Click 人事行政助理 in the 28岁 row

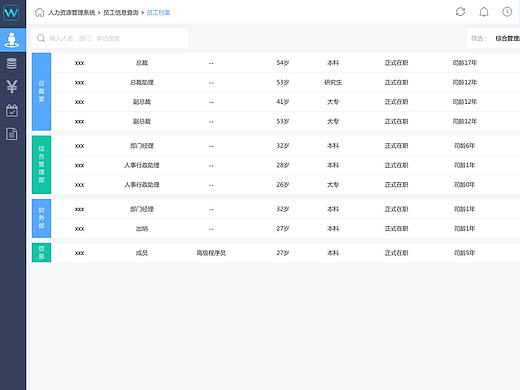(x=142, y=165)
